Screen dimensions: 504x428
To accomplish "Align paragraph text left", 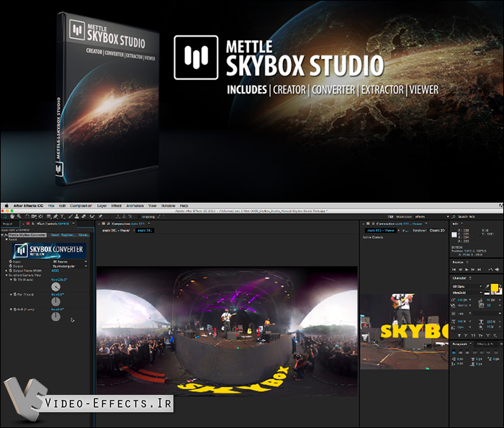I will click(x=454, y=352).
